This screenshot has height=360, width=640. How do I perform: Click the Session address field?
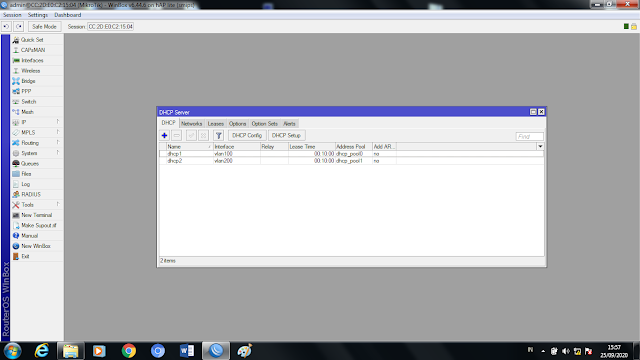111,27
